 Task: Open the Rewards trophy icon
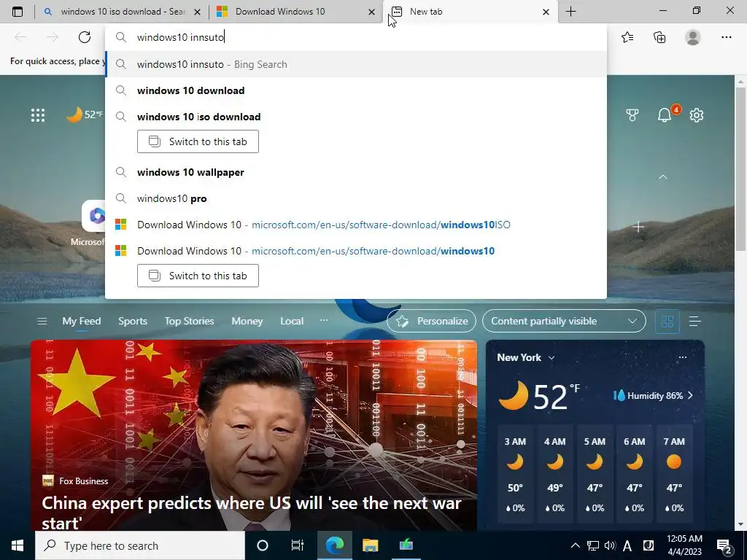point(632,114)
